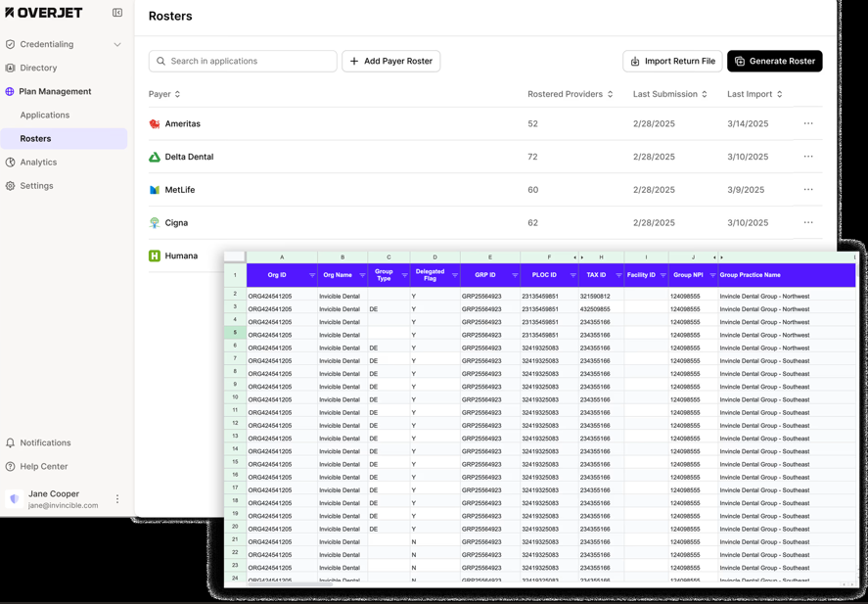Click the Overjet logo
The width and height of the screenshot is (868, 604).
point(44,13)
